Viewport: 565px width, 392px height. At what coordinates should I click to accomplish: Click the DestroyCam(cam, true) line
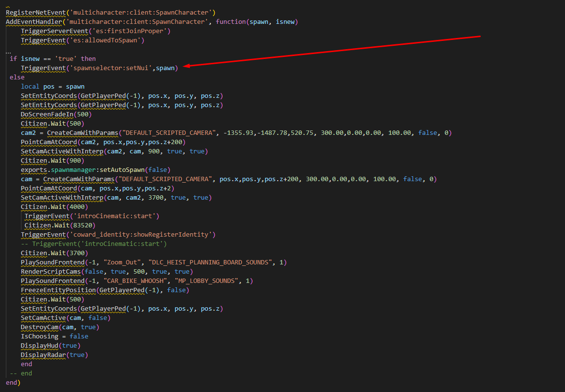[60, 327]
